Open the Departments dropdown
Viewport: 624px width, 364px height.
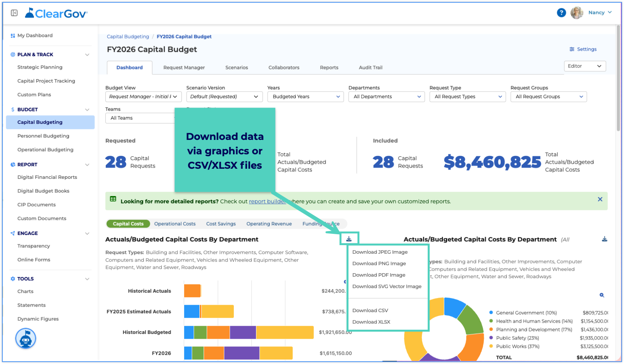tap(387, 97)
